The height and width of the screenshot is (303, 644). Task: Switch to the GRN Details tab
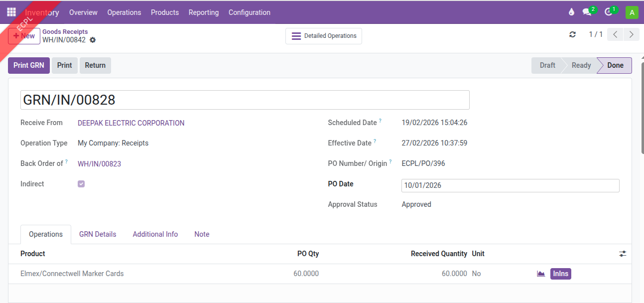click(98, 234)
